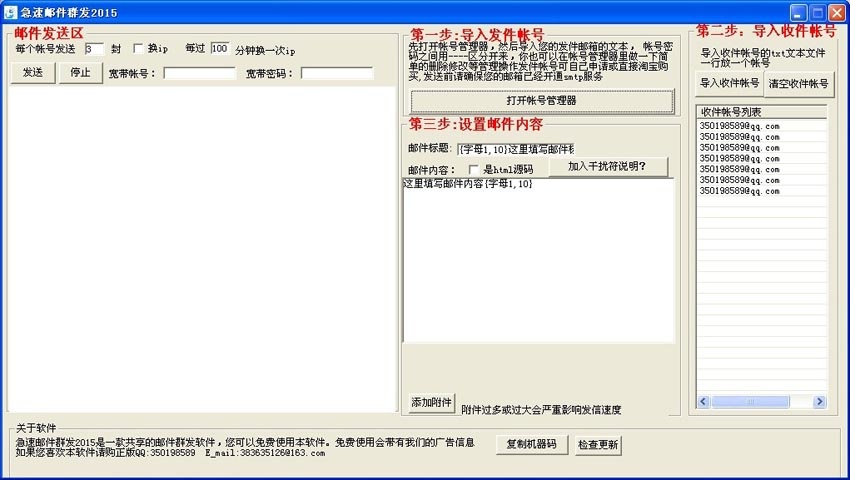Click the emails per account field
This screenshot has width=850, height=480.
(x=94, y=49)
